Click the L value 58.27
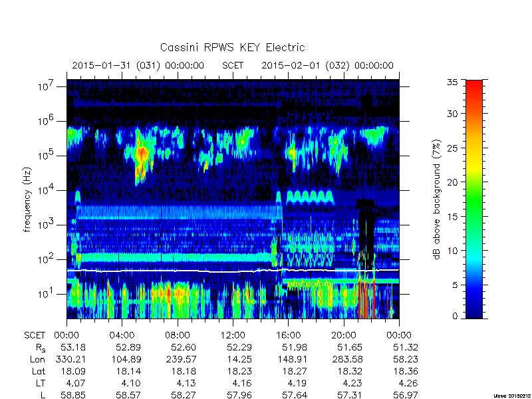Image resolution: width=532 pixels, height=399 pixels. [x=184, y=395]
